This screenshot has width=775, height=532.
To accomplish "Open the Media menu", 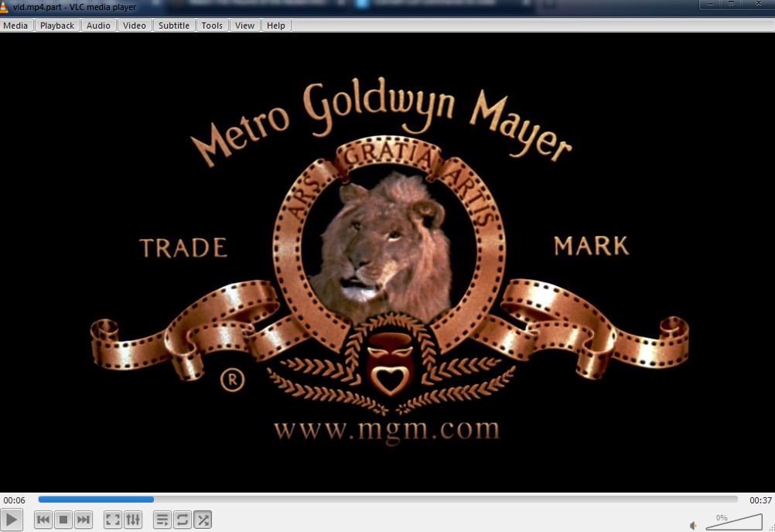I will point(15,26).
